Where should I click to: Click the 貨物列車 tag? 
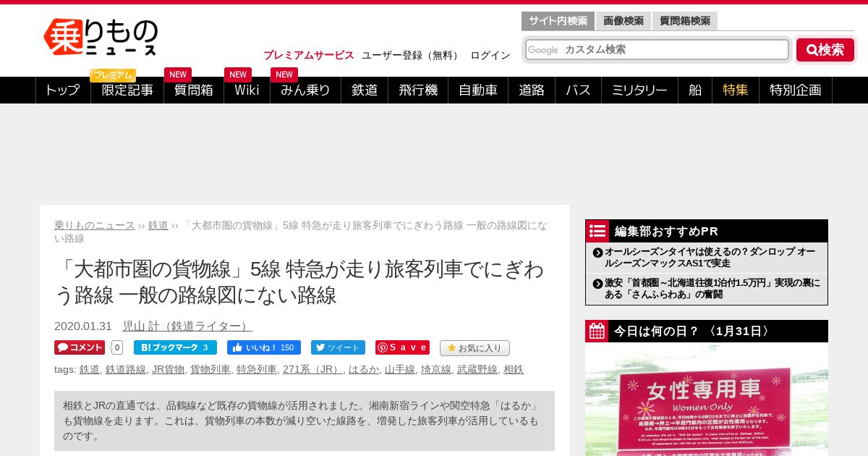210,369
